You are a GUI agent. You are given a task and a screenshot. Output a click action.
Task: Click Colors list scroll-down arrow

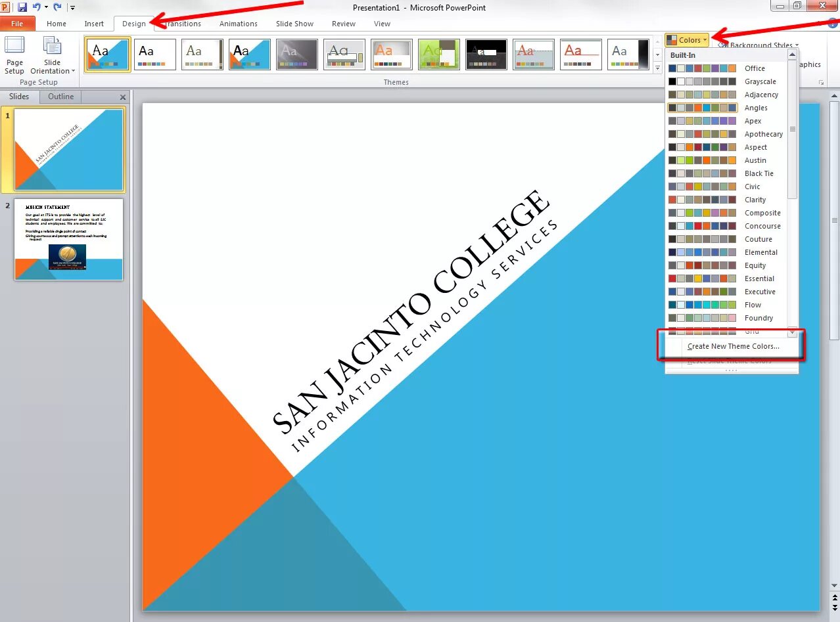point(792,332)
